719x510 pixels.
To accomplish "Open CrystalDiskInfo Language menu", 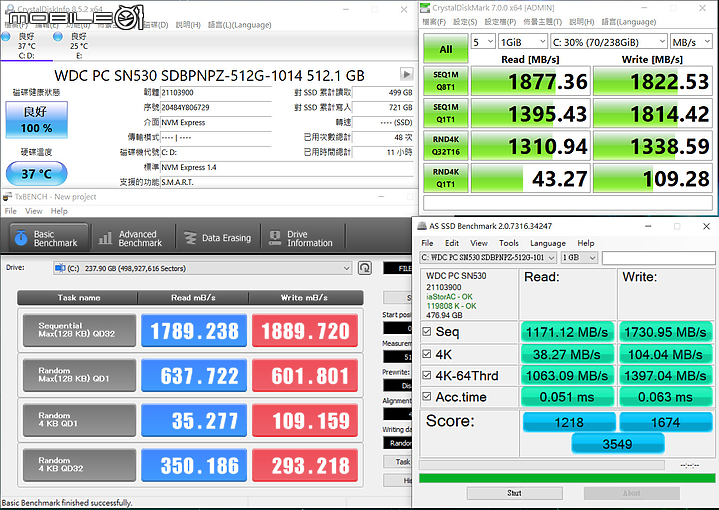I will click(x=239, y=25).
